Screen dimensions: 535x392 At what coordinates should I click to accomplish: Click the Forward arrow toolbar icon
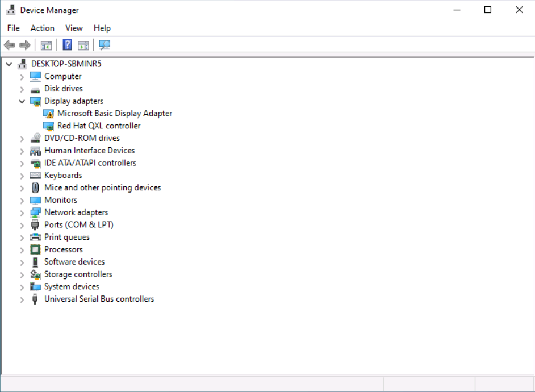pos(25,45)
